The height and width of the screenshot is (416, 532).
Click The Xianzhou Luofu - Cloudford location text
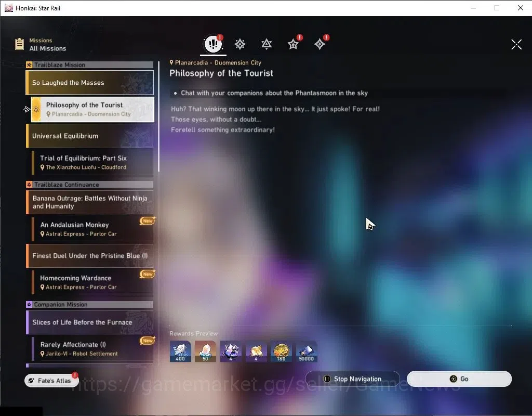(86, 167)
